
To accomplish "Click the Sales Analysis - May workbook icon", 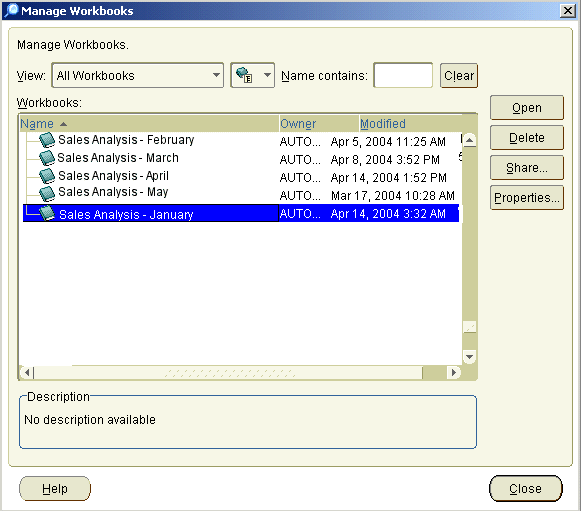I will click(47, 193).
